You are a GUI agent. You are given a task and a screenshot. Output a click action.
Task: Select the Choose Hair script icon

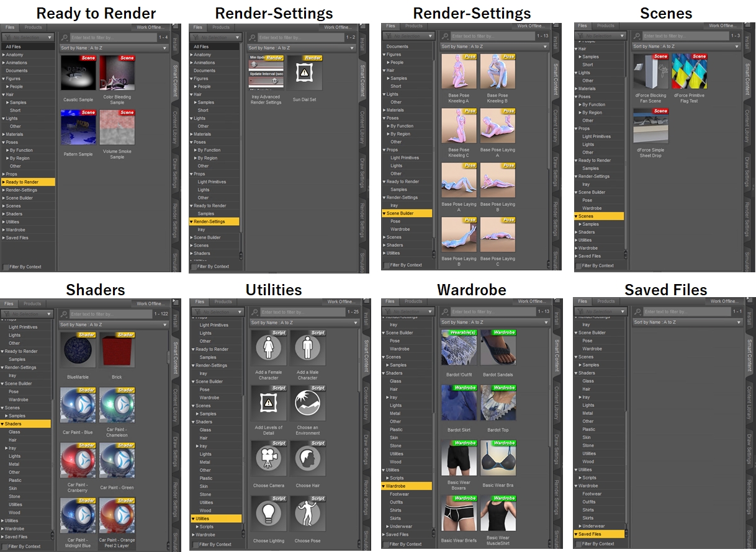pos(307,460)
